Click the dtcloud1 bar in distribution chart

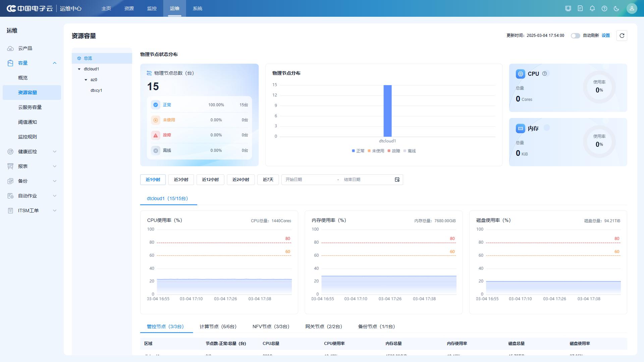[387, 111]
